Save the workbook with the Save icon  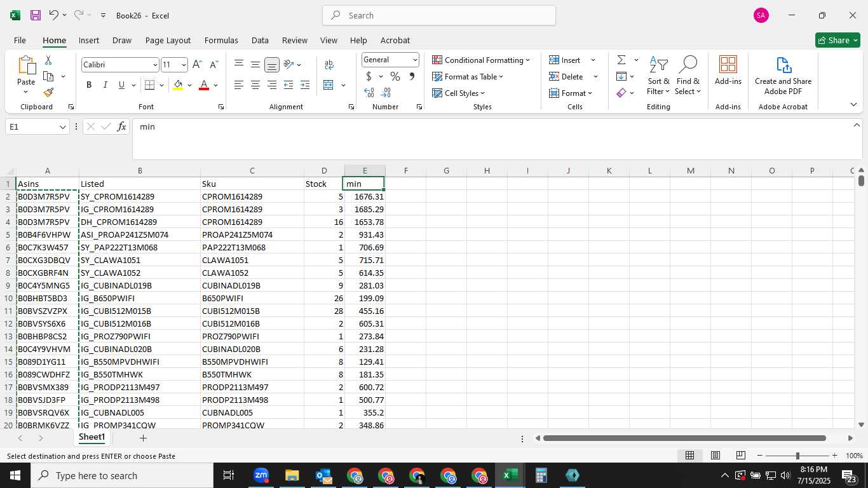tap(36, 15)
